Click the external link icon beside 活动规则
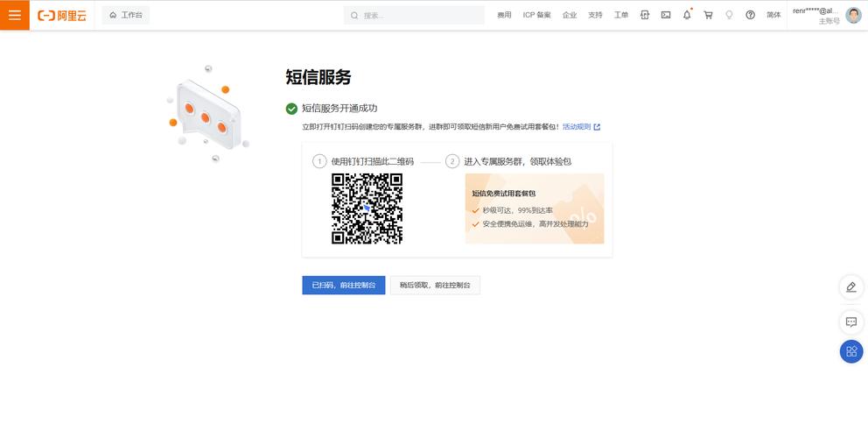 coord(597,127)
